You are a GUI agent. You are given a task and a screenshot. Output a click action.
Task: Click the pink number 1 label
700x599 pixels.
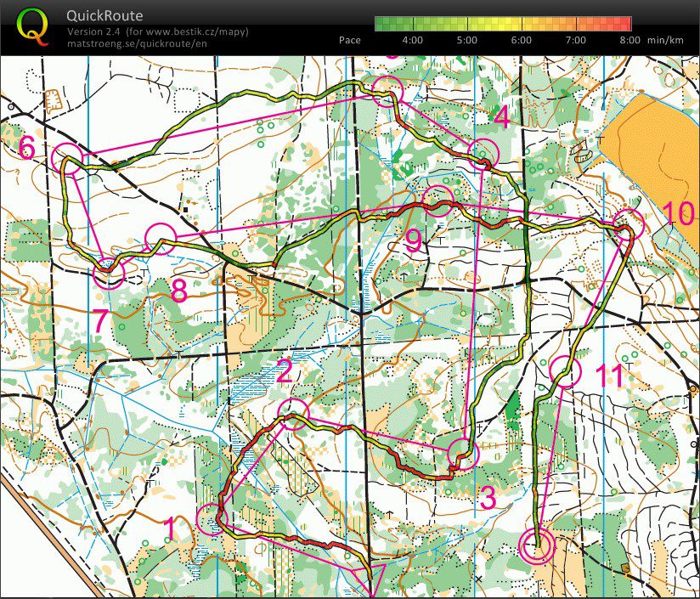[170, 530]
